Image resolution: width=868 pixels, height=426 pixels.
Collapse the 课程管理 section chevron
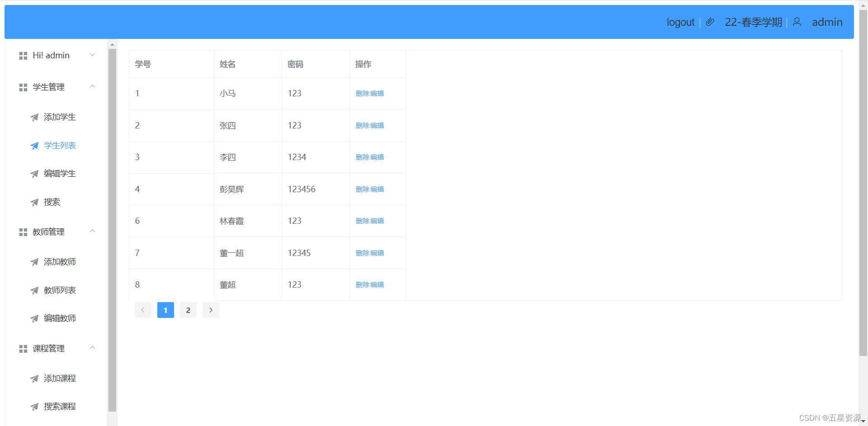pos(93,348)
